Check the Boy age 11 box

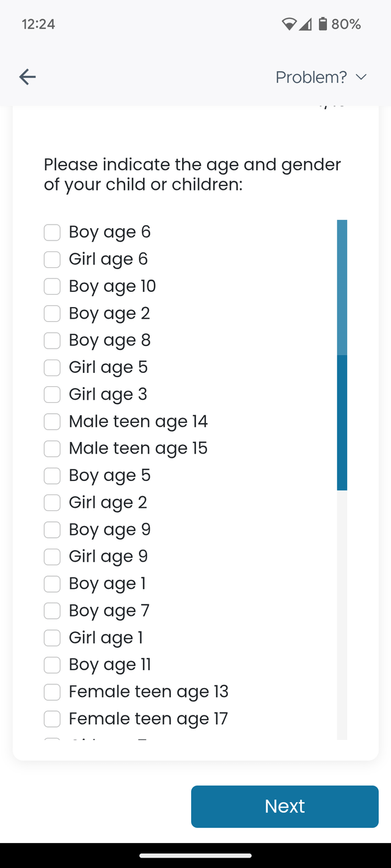52,664
